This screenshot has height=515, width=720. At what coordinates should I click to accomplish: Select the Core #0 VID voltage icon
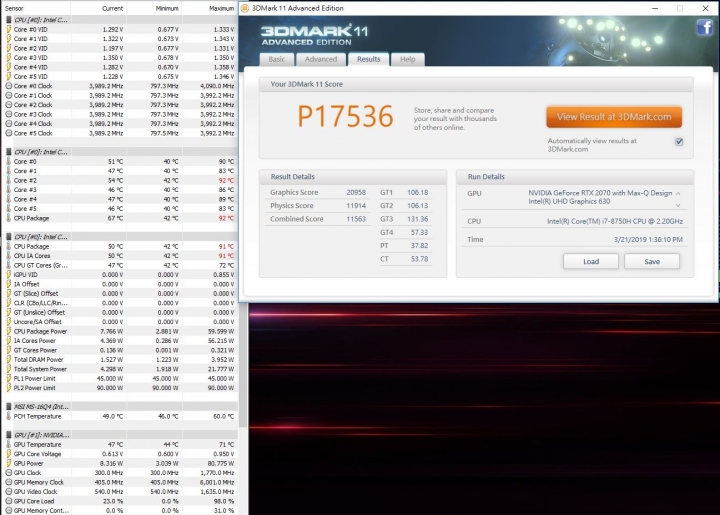[8, 29]
